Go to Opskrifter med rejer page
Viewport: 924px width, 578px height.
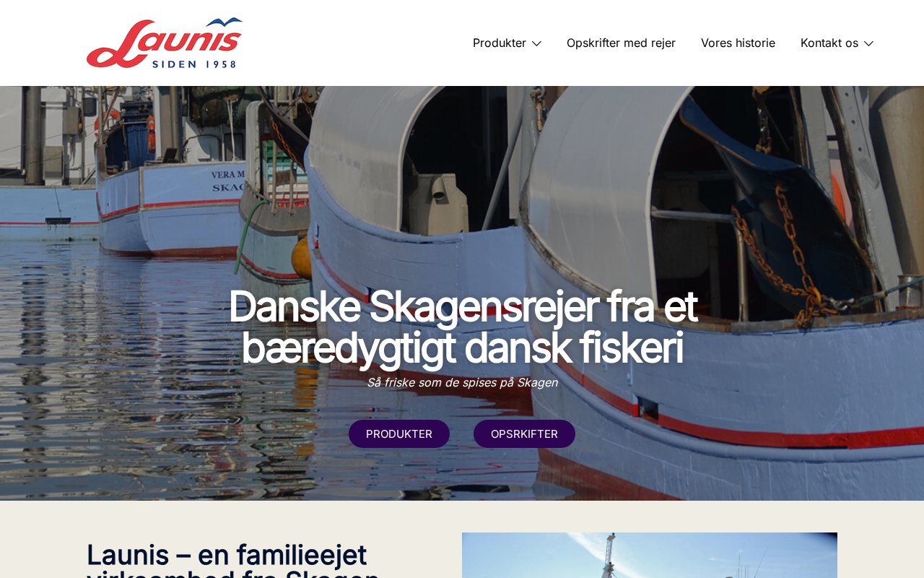click(621, 43)
